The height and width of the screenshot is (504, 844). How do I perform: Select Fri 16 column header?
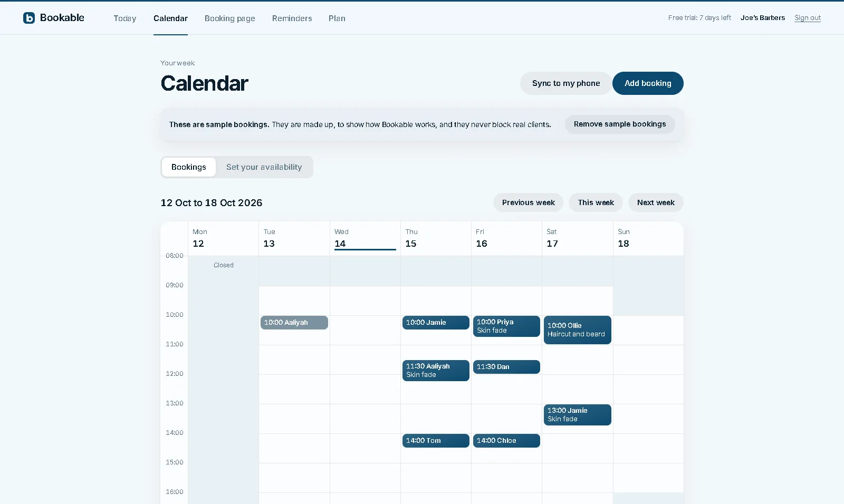pyautogui.click(x=506, y=239)
